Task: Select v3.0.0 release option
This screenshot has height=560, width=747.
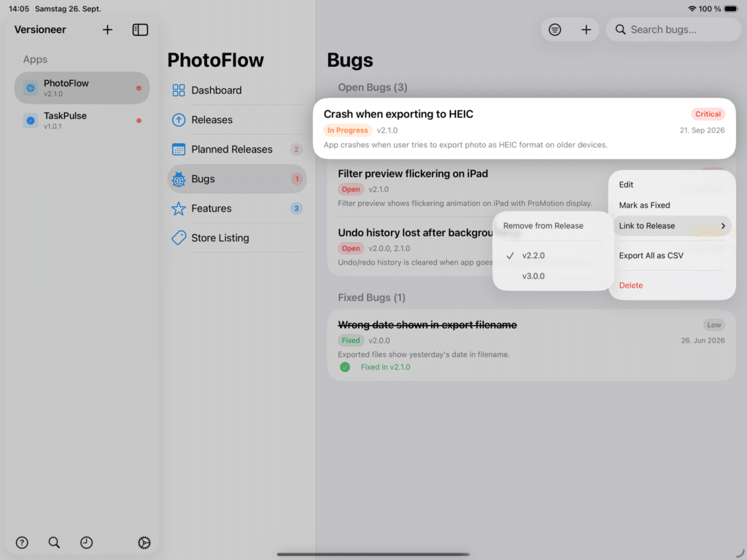Action: 553,276
